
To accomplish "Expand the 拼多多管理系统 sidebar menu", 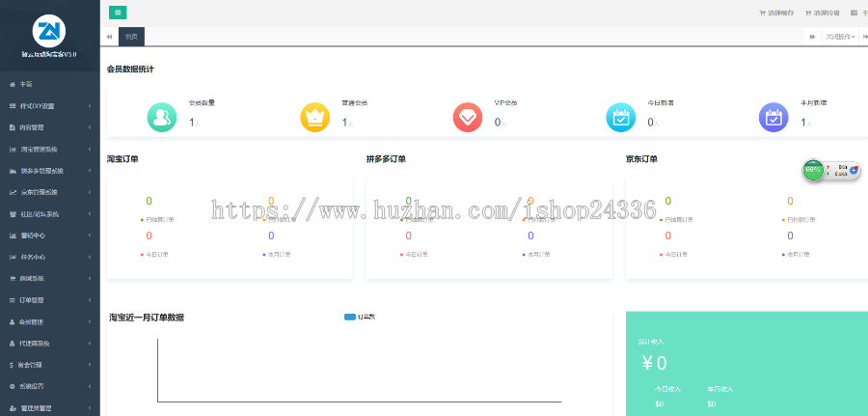I will click(50, 171).
